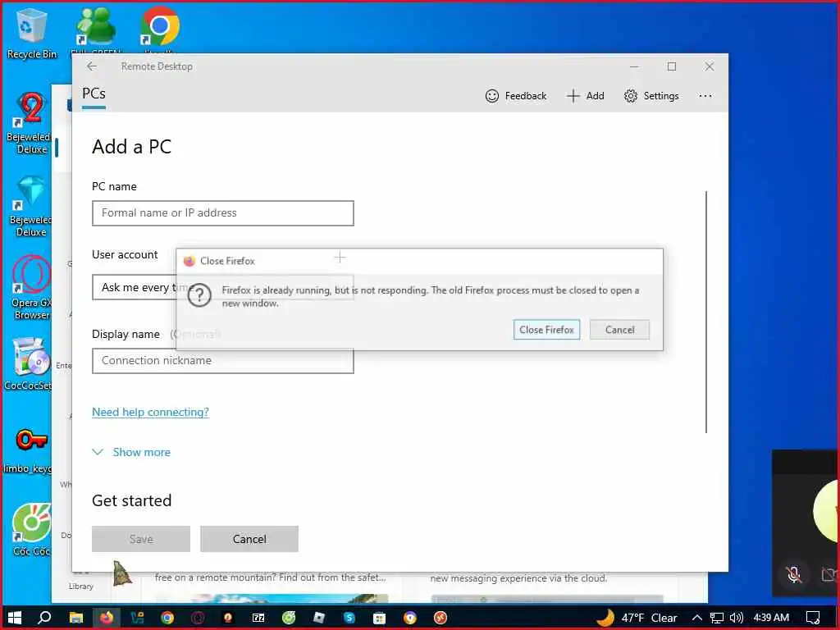Open Remote Desktop Settings gear

click(x=651, y=96)
